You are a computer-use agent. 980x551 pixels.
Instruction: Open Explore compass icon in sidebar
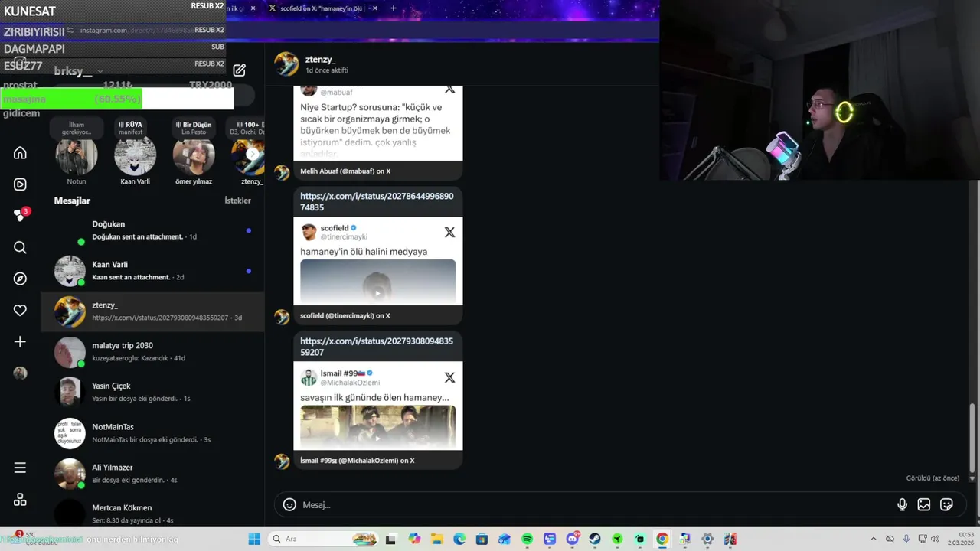(20, 279)
